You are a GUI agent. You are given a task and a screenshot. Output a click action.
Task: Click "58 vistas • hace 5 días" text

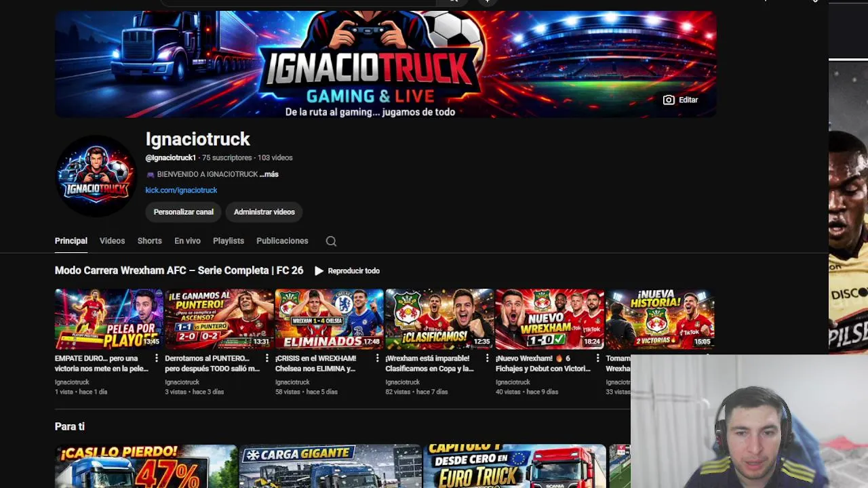tap(306, 392)
